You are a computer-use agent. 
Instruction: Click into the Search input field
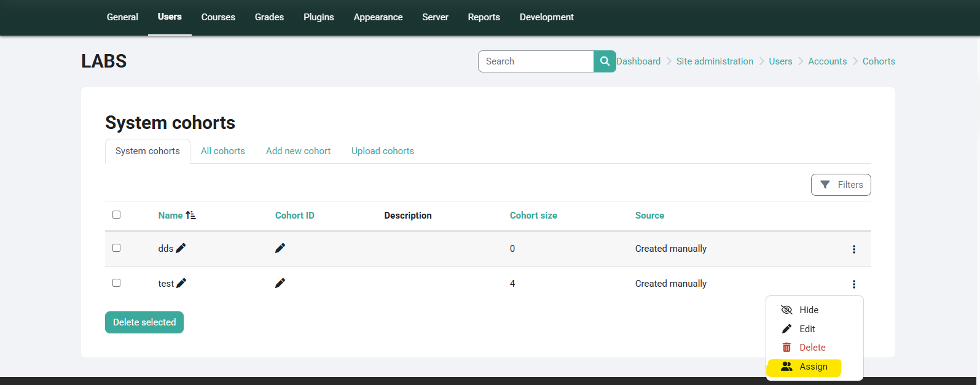click(x=536, y=61)
